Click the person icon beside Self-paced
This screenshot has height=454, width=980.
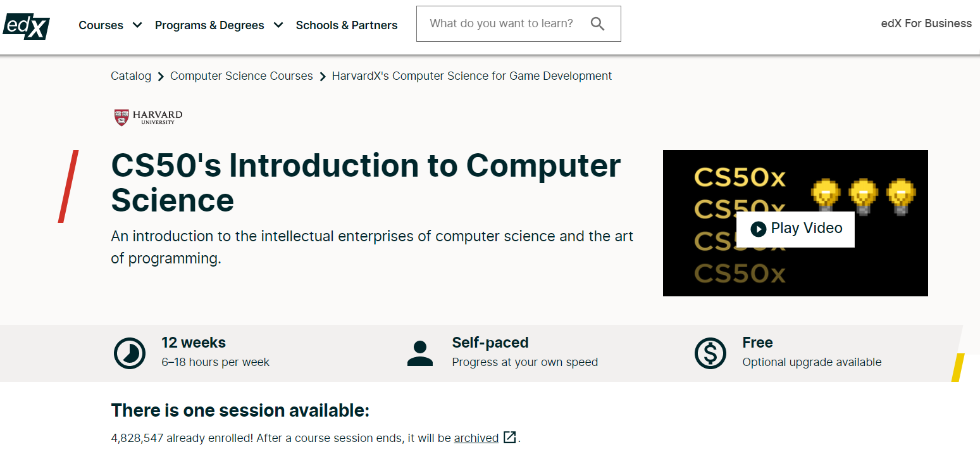point(420,353)
